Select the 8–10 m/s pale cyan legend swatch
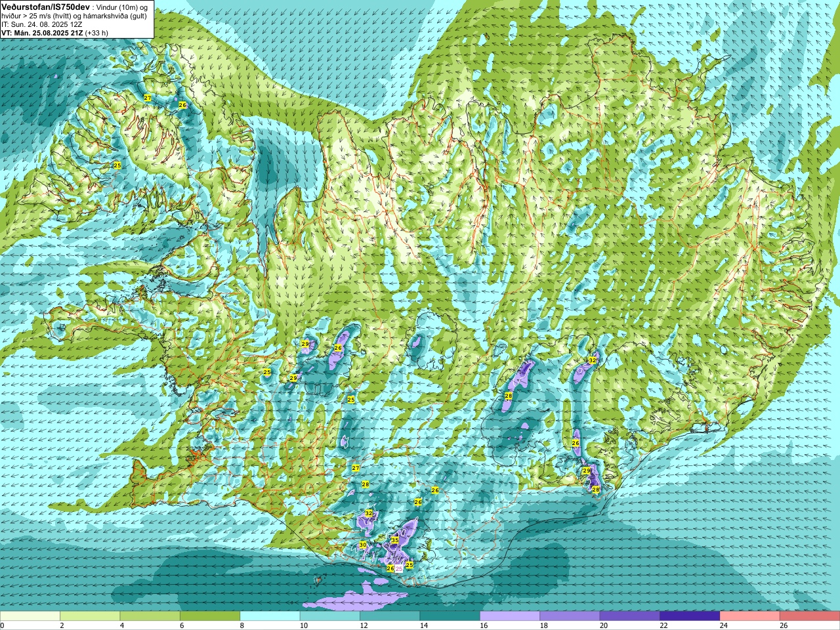The width and height of the screenshot is (840, 630). (270, 616)
